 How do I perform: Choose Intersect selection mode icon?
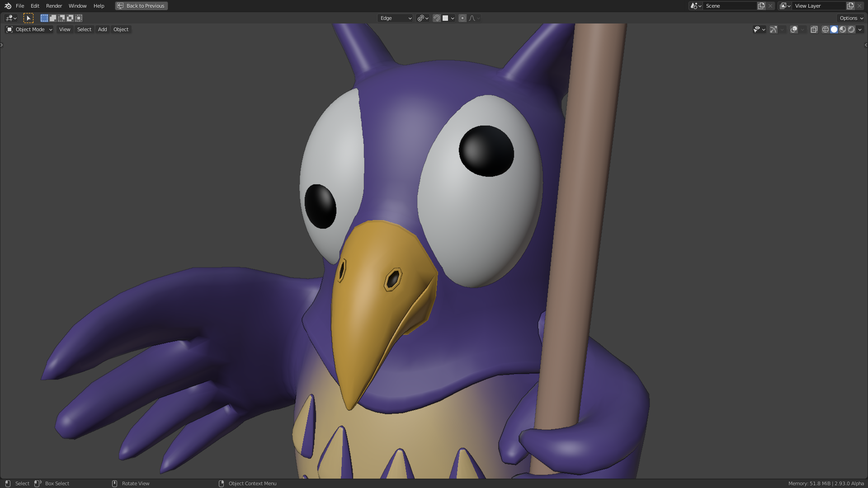click(79, 18)
